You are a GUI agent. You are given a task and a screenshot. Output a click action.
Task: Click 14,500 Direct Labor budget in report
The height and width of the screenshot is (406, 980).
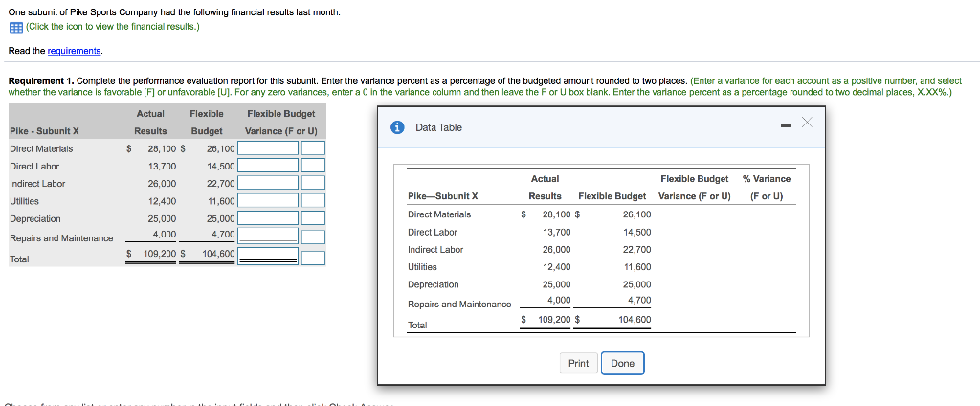coord(221,167)
